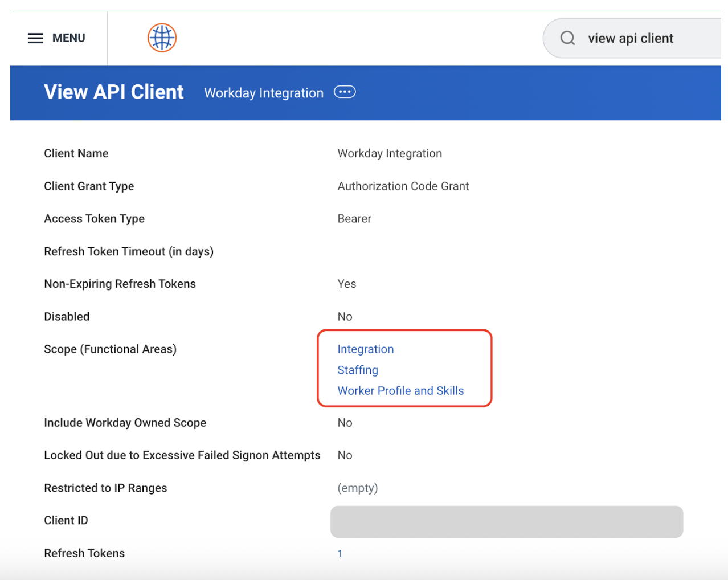Click the Refresh Tokens count link '1'

coord(340,554)
